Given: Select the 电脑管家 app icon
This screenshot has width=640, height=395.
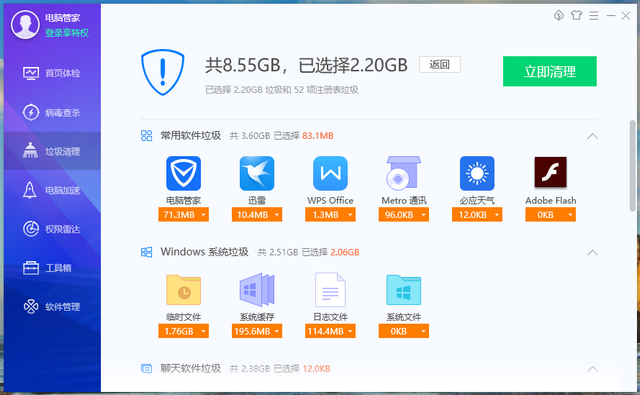Looking at the screenshot, I should [183, 173].
